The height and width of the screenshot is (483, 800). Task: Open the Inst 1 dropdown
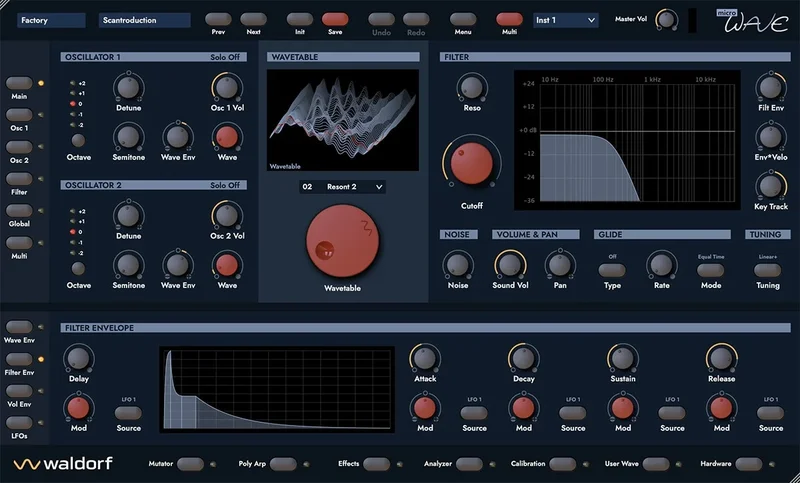coord(565,20)
